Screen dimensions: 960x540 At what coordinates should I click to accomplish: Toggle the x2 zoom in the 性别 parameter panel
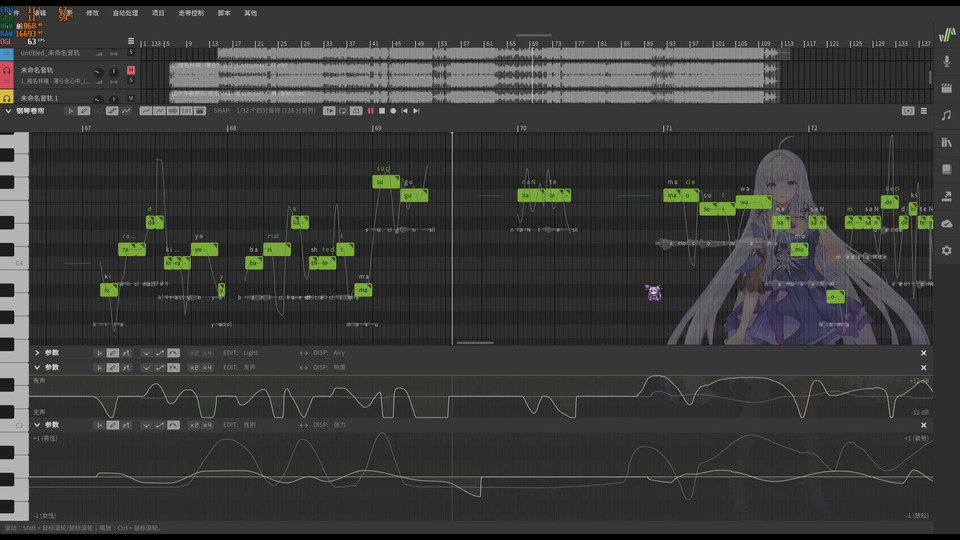[194, 425]
